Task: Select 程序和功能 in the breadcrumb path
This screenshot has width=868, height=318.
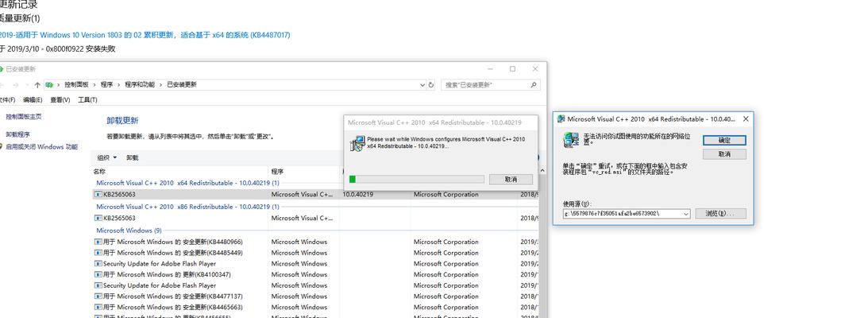Action: [x=140, y=85]
